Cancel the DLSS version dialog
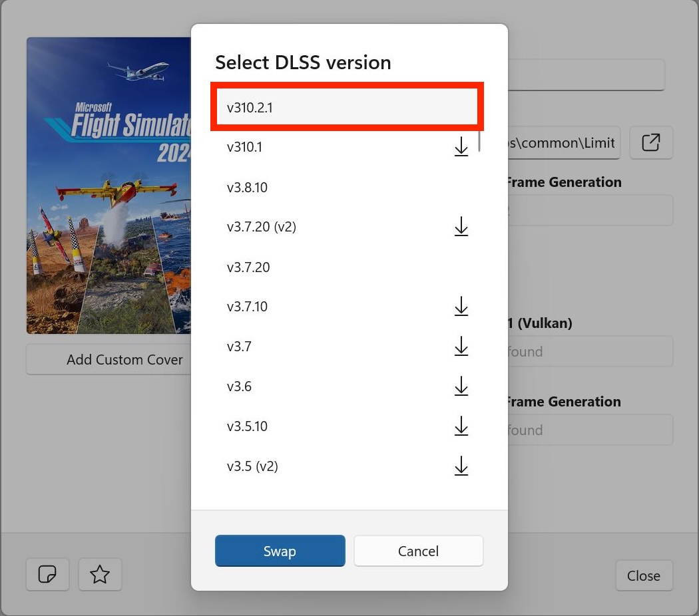The width and height of the screenshot is (699, 616). point(418,551)
